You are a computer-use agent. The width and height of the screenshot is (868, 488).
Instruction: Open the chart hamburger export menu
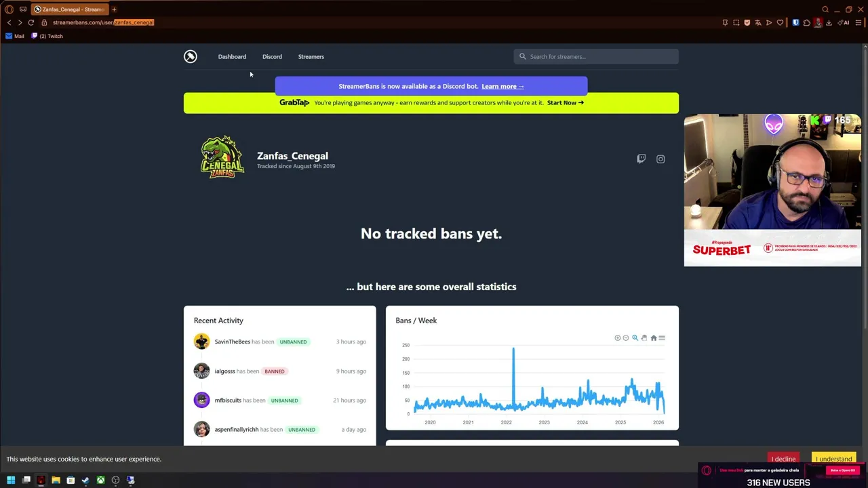[662, 338]
